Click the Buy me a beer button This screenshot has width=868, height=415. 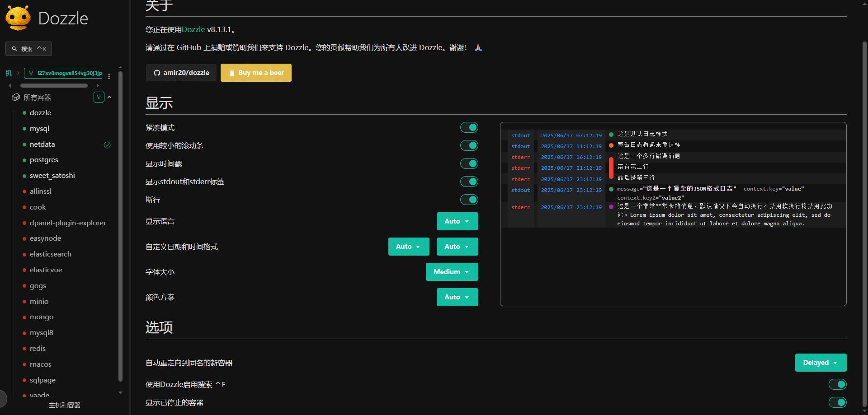point(256,73)
